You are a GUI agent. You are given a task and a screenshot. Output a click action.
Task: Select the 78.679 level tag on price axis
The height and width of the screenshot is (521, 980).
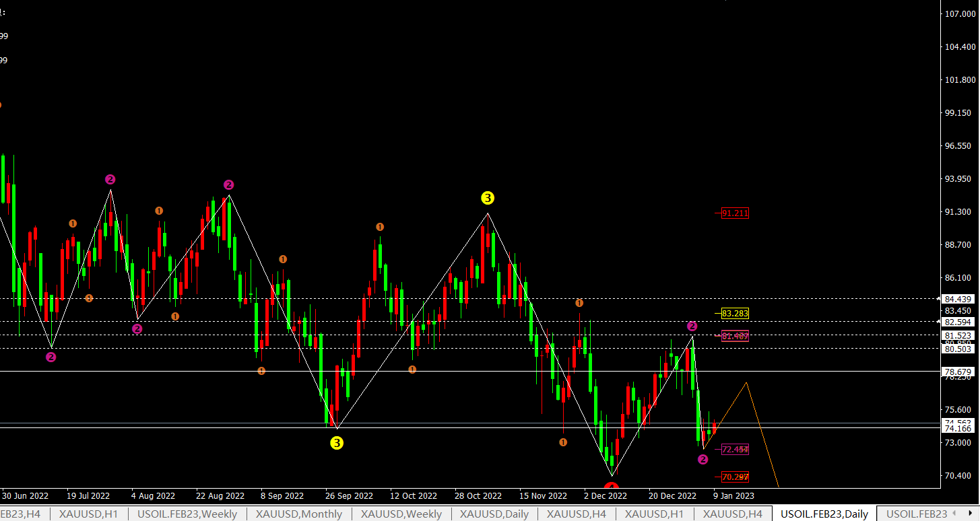tap(958, 372)
